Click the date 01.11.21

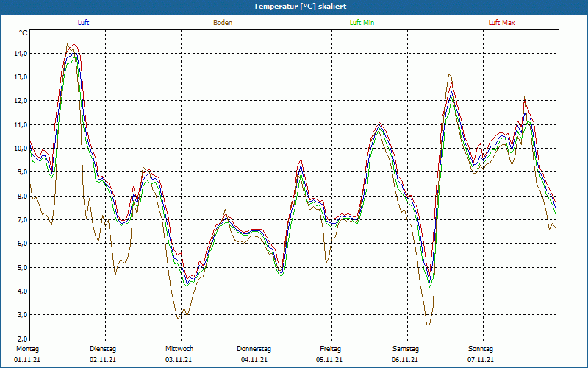coord(27,360)
